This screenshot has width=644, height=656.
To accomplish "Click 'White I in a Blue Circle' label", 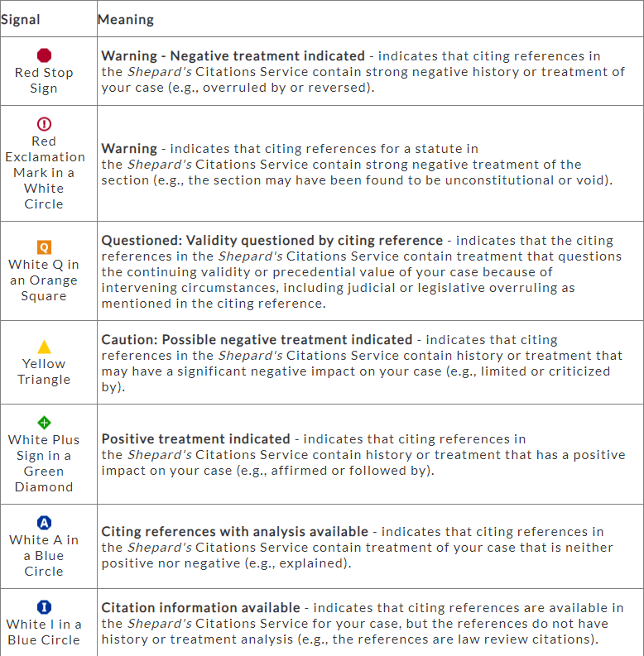I will point(44,632).
